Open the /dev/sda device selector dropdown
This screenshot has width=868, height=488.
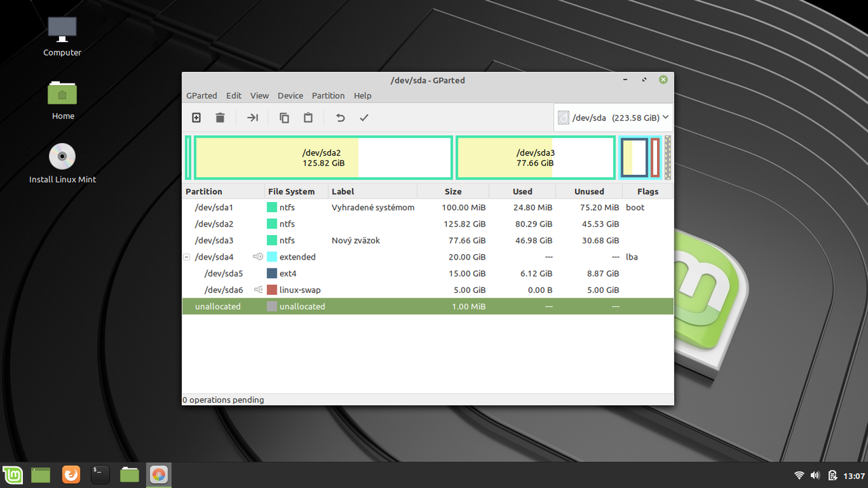pyautogui.click(x=614, y=117)
